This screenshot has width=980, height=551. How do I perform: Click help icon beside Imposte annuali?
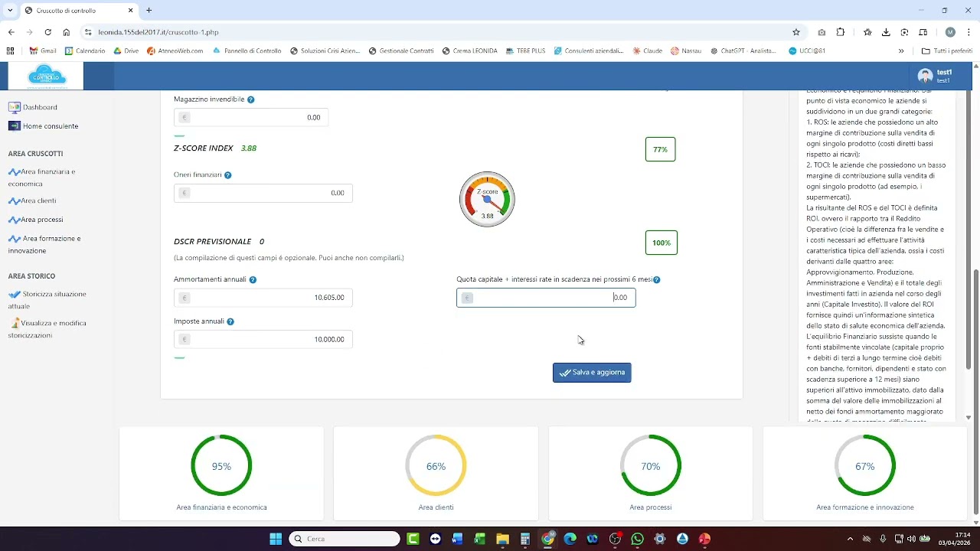pyautogui.click(x=230, y=322)
